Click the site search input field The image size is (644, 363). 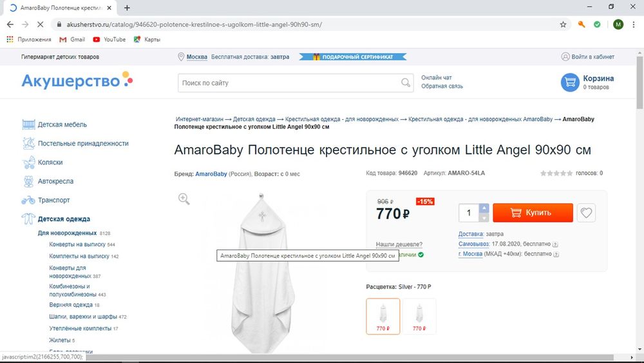[289, 83]
